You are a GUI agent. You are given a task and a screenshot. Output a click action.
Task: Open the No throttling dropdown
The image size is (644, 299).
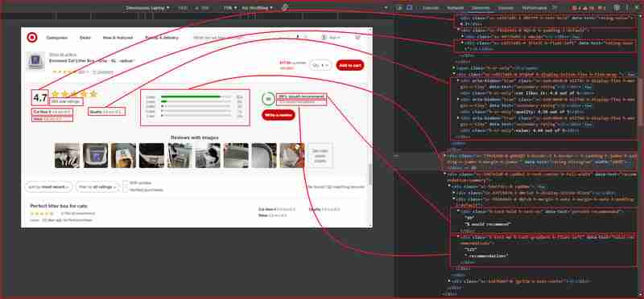click(x=257, y=7)
